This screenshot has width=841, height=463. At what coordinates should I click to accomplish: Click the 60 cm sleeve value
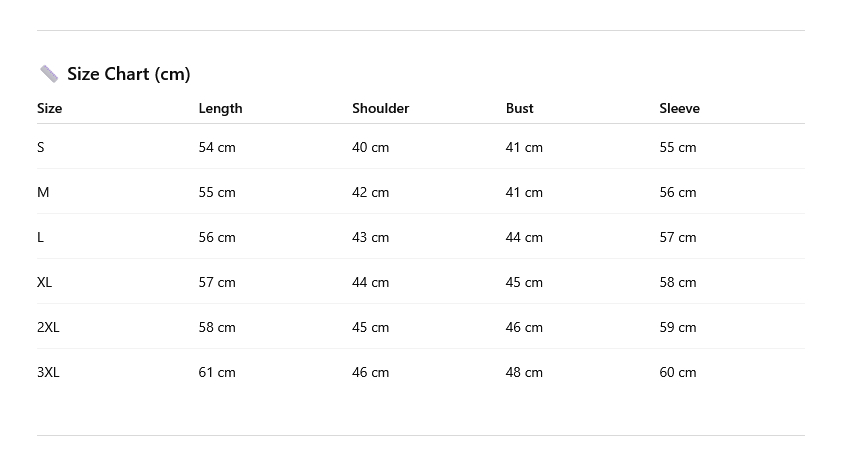click(677, 372)
